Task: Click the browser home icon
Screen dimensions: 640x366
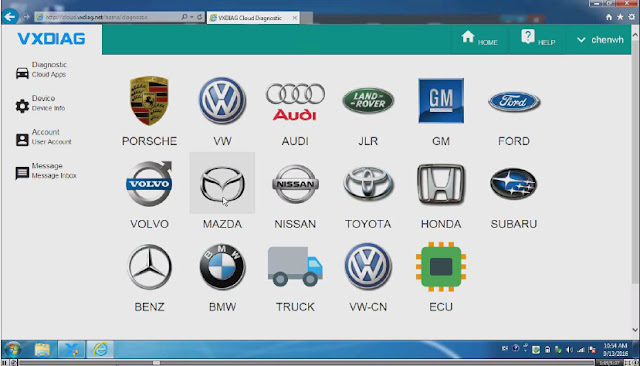Action: [x=609, y=17]
